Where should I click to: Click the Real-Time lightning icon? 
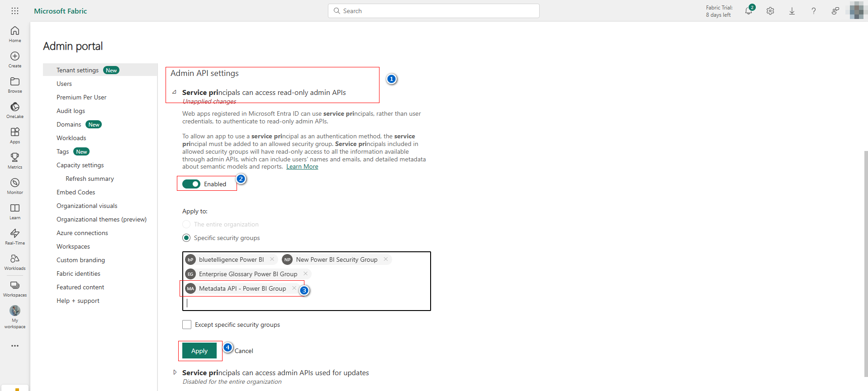tap(15, 234)
